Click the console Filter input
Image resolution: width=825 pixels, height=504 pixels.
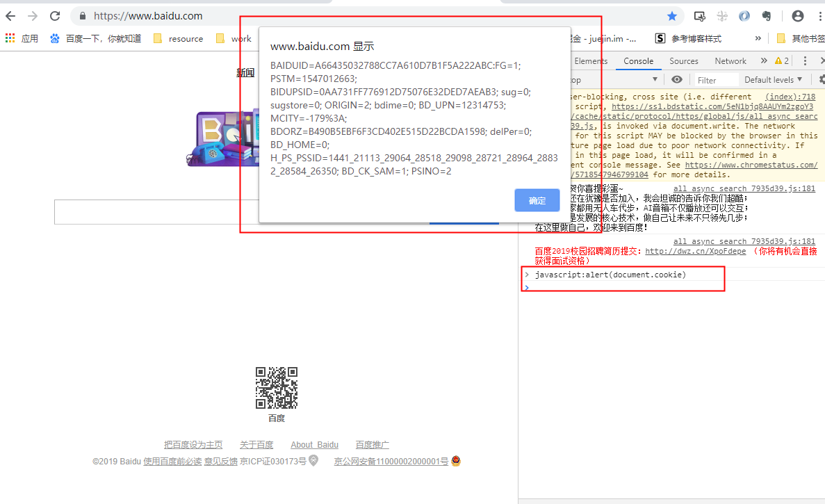(x=716, y=80)
